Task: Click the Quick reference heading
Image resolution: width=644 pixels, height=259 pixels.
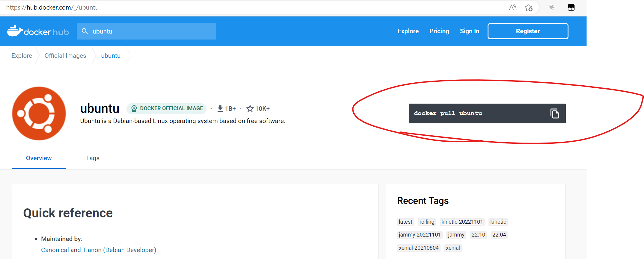Action: tap(68, 213)
